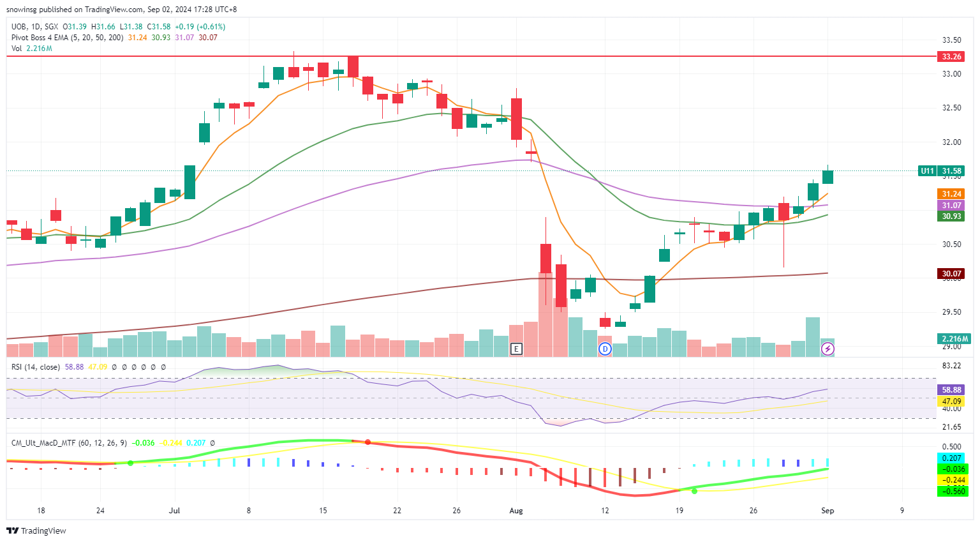Select the 'UOB, 1D, SGX' symbol legend
980x542 pixels.
click(x=35, y=27)
